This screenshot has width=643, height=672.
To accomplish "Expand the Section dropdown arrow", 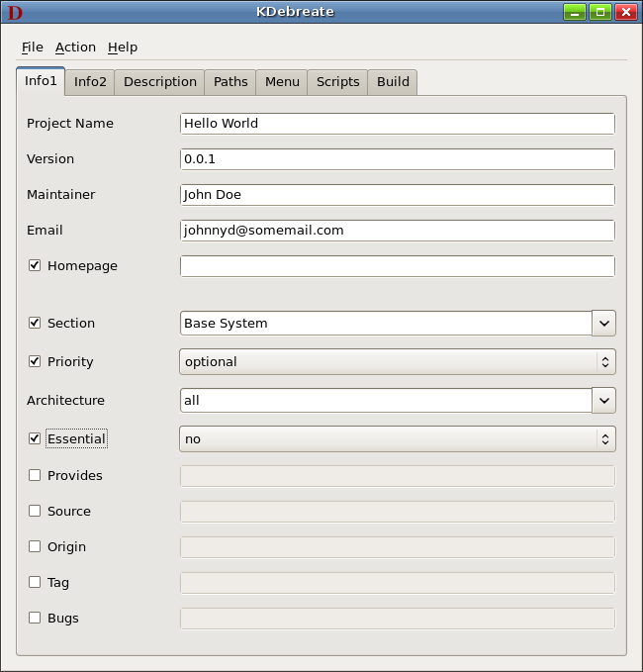I will pyautogui.click(x=604, y=324).
